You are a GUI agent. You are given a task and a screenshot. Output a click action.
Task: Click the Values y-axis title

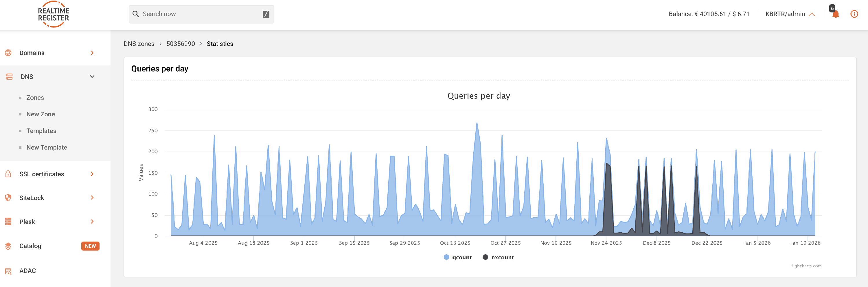[141, 172]
